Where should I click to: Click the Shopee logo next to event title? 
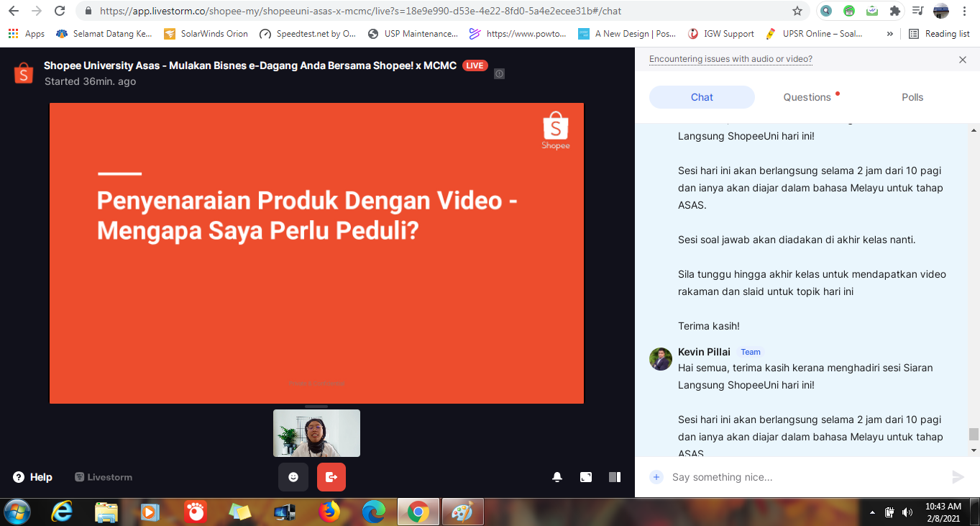coord(24,73)
